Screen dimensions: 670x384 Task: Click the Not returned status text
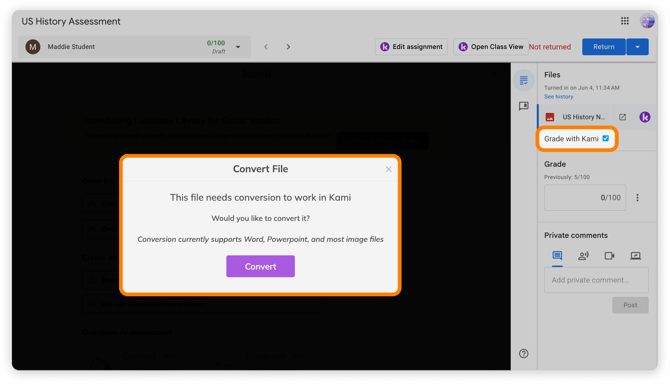pos(550,47)
